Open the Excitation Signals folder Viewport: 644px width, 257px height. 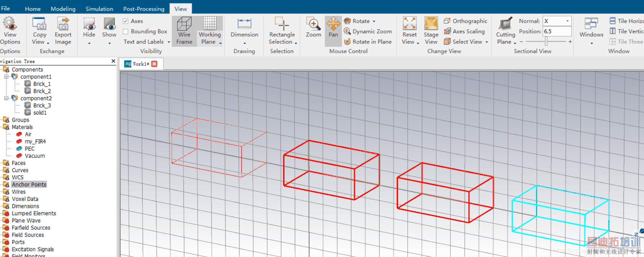point(33,249)
